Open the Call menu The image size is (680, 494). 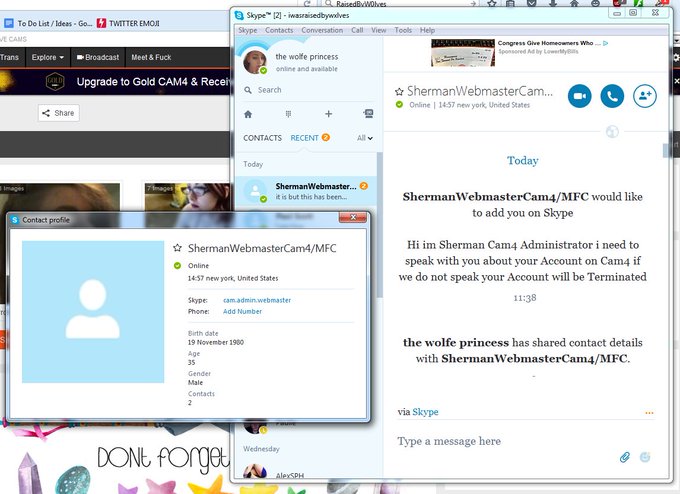(x=357, y=30)
